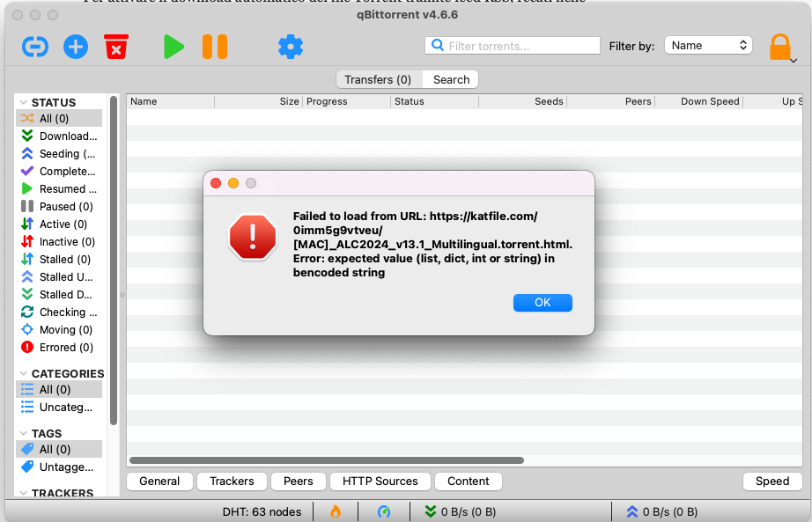Click the red Delete torrent icon
812x522 pixels.
[x=116, y=47]
